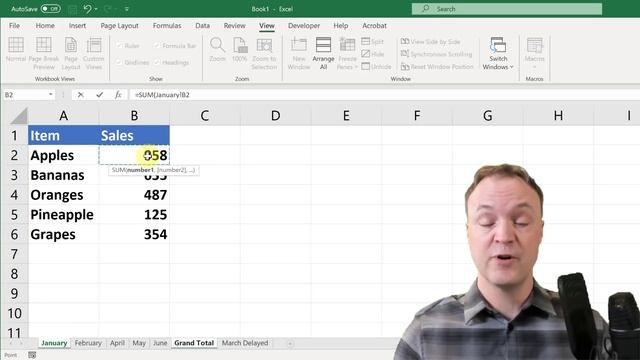640x360 pixels.
Task: Expand the Macros dropdown
Action: point(534,67)
